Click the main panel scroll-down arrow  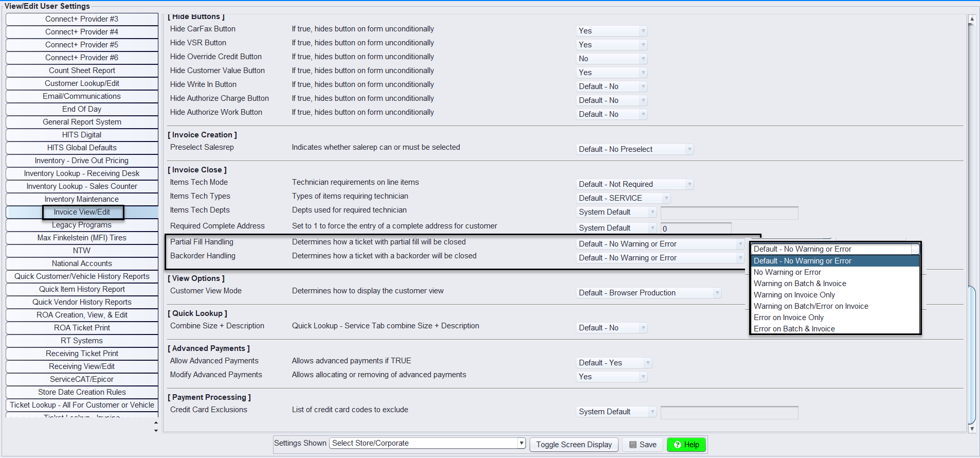coord(971,428)
